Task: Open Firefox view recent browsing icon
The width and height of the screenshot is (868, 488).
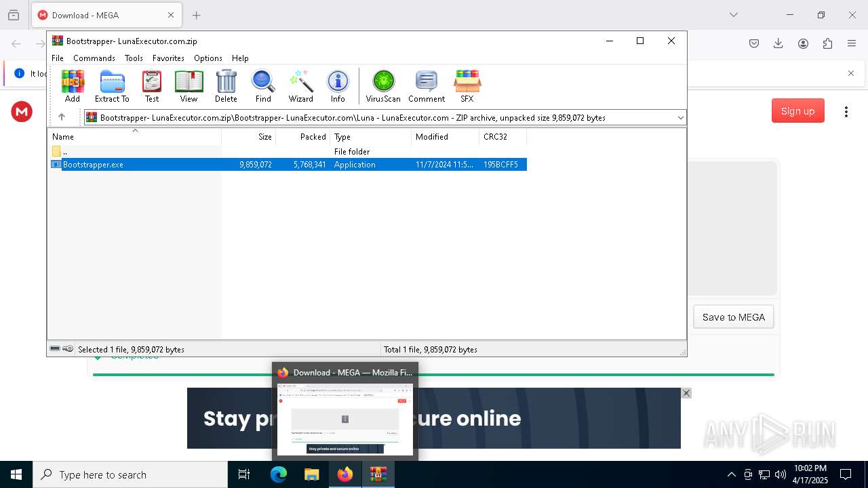Action: [x=14, y=15]
